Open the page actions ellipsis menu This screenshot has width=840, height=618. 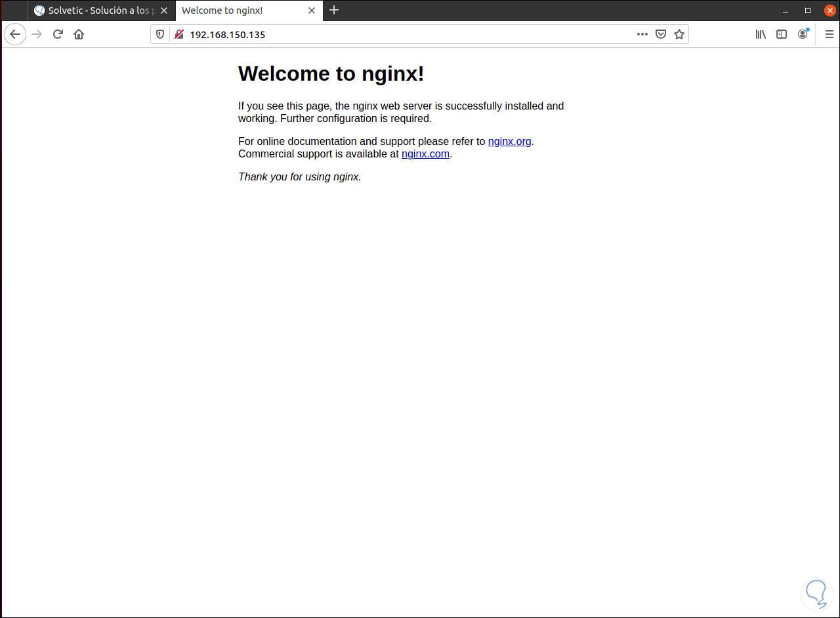point(642,34)
